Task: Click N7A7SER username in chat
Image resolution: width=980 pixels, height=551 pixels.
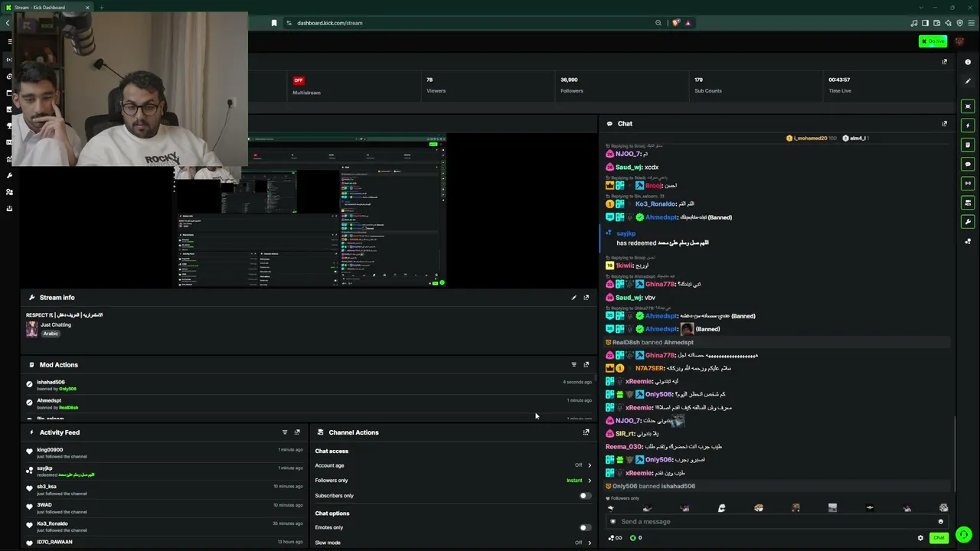Action: click(x=649, y=368)
